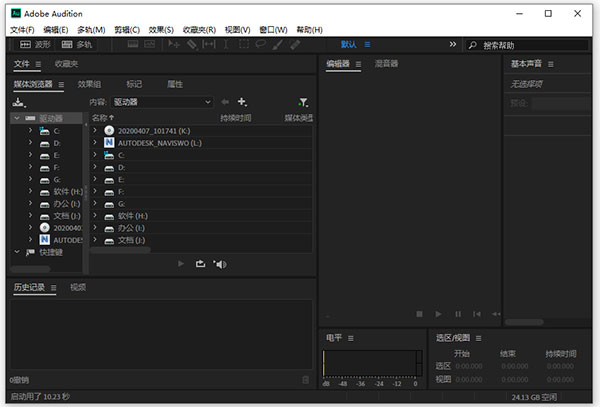Image resolution: width=600 pixels, height=407 pixels.
Task: Toggle the spectral pitch display icon
Action: coord(150,44)
